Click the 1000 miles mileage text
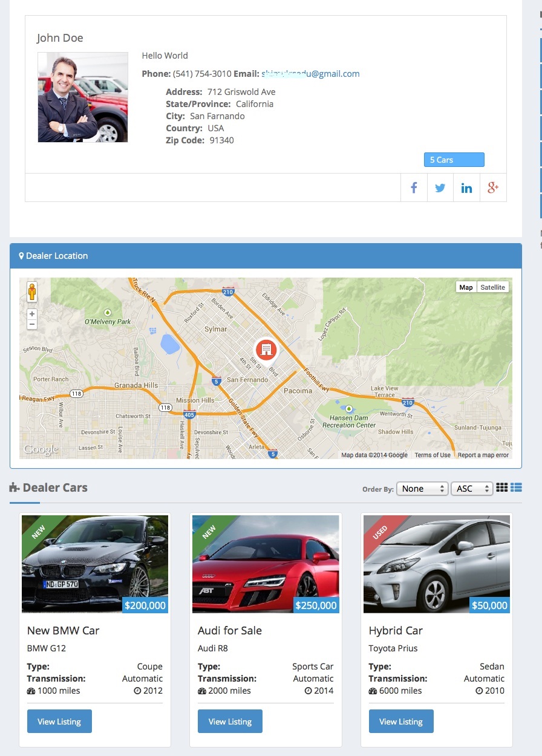Screen dimensions: 542x756 59,691
